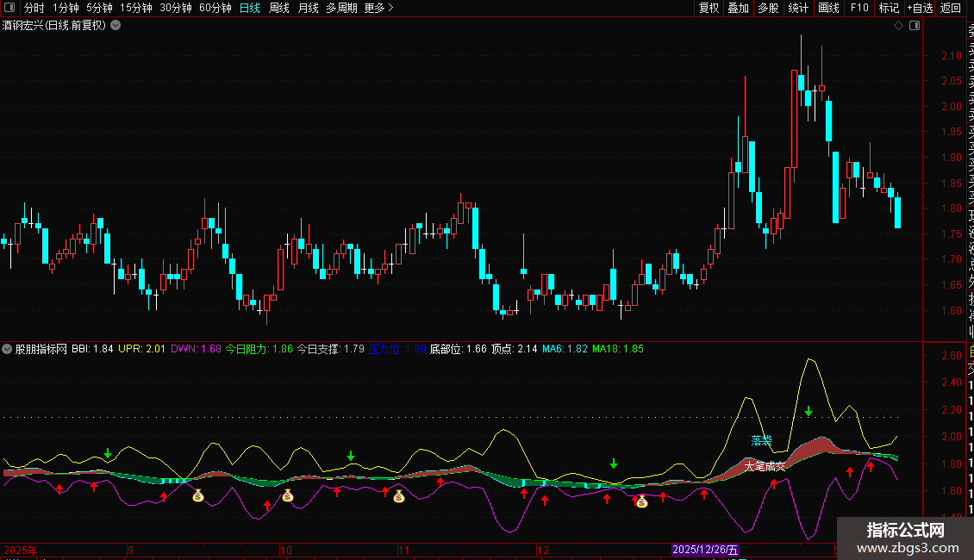
Task: Open the 复权 menu
Action: click(709, 8)
